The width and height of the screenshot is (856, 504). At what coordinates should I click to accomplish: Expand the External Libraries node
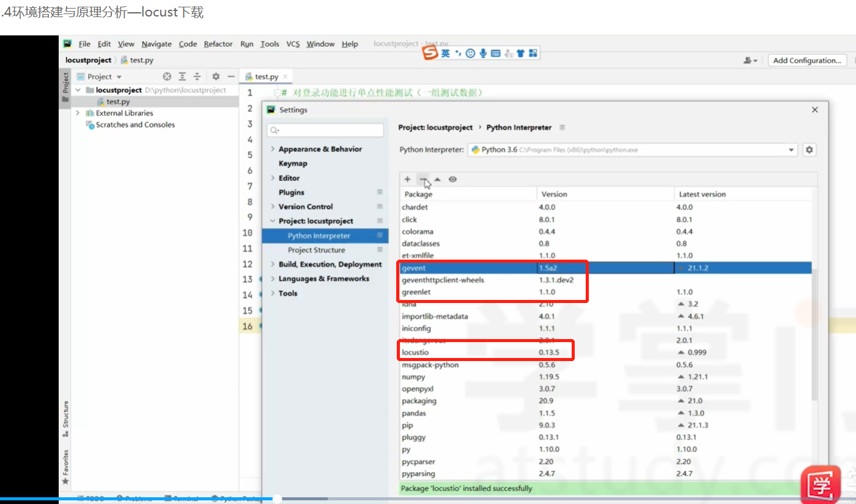[x=77, y=113]
